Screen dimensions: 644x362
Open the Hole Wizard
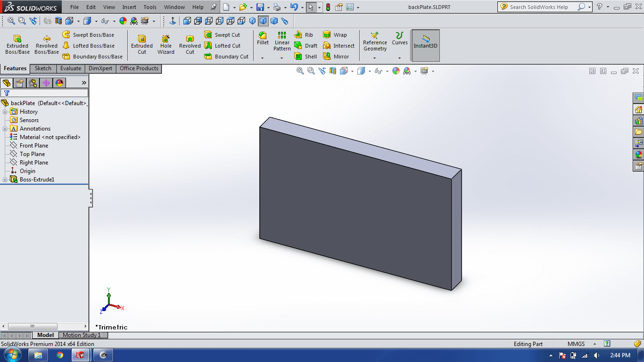[166, 45]
